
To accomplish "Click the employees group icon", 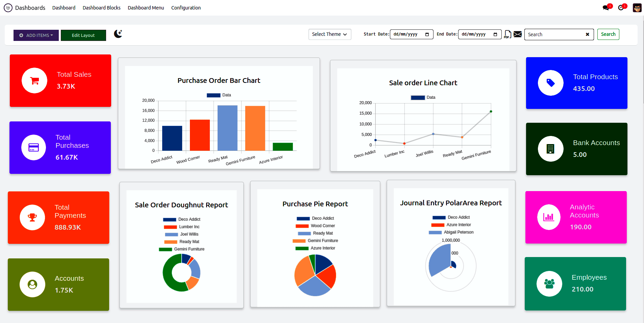I will click(x=549, y=284).
